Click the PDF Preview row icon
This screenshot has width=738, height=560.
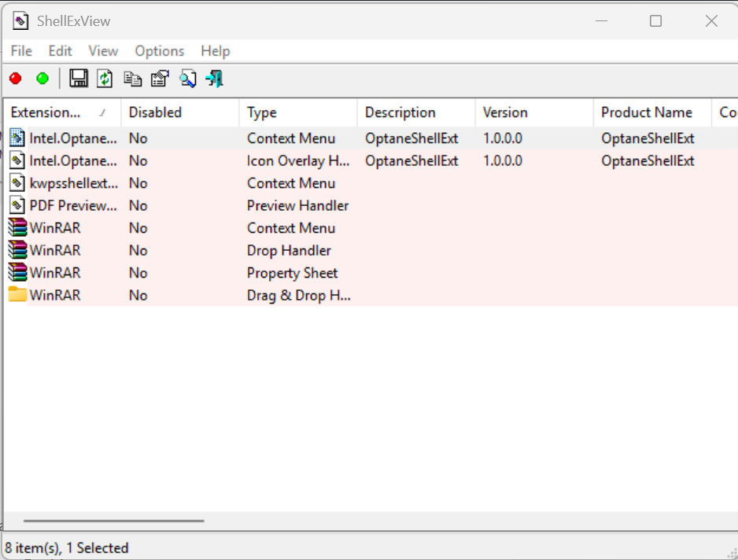tap(17, 205)
